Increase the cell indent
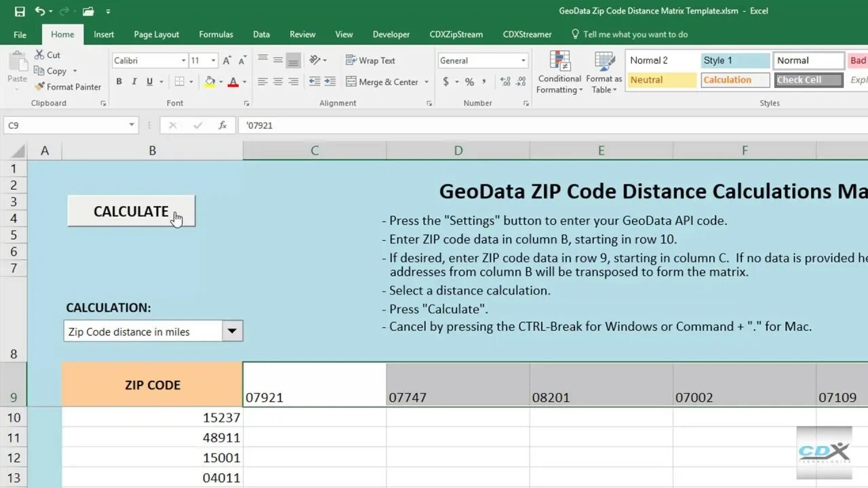Viewport: 868px width, 488px height. point(330,82)
